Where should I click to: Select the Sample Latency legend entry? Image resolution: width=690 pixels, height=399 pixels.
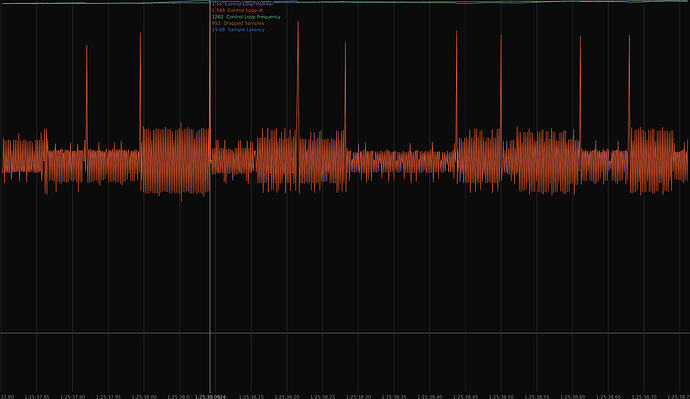[238, 30]
